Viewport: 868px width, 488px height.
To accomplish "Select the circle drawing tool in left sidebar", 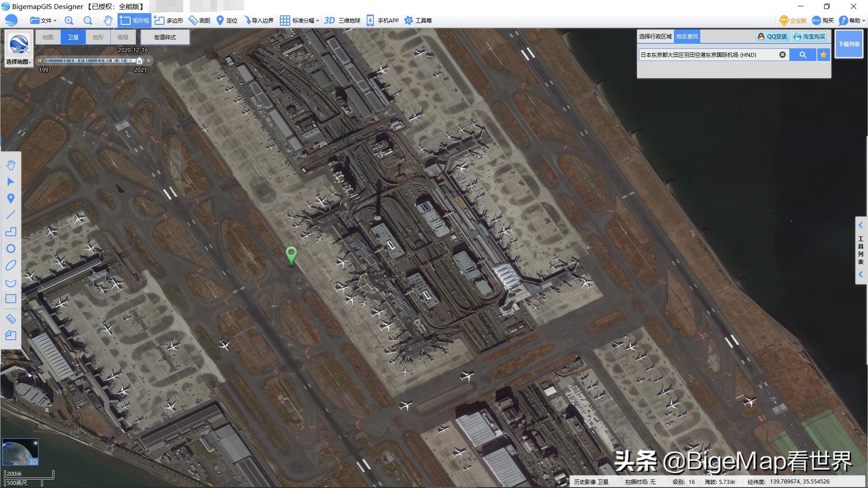I will pyautogui.click(x=11, y=249).
